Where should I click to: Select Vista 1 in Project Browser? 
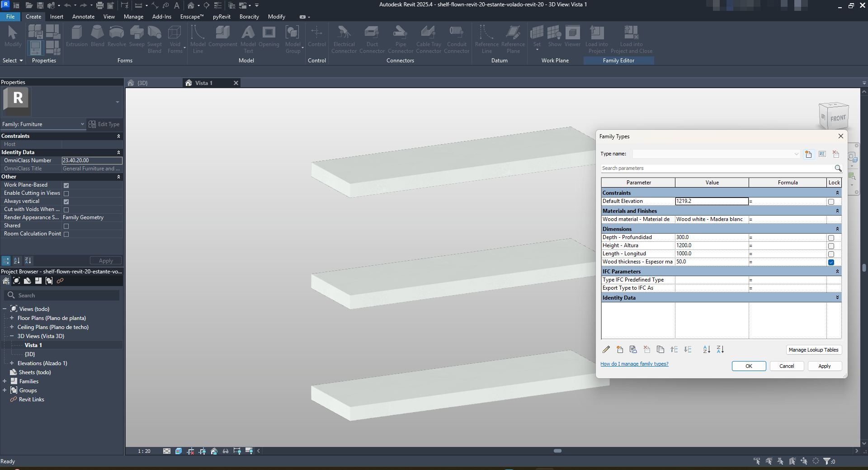(33, 345)
